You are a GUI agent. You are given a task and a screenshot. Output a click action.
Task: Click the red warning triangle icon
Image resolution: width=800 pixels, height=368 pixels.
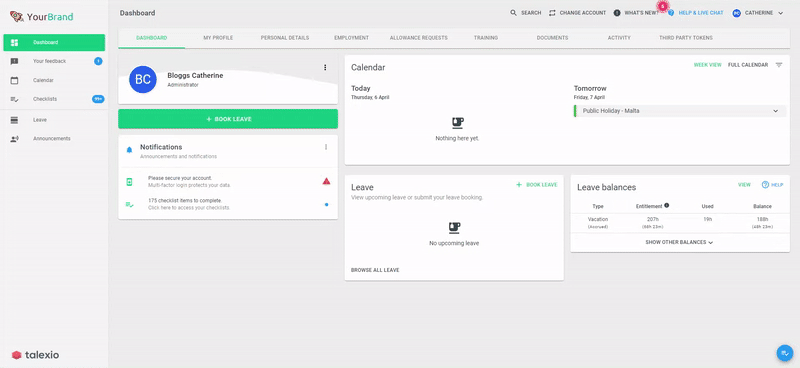click(326, 181)
